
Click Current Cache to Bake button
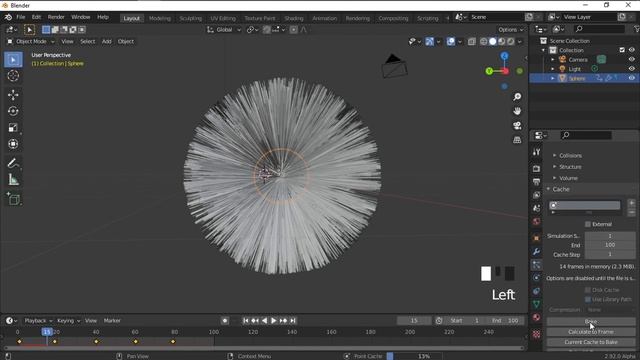click(591, 342)
